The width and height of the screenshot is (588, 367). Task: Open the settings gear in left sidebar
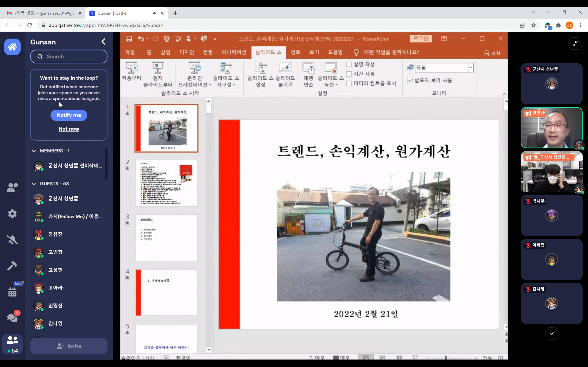tap(12, 214)
